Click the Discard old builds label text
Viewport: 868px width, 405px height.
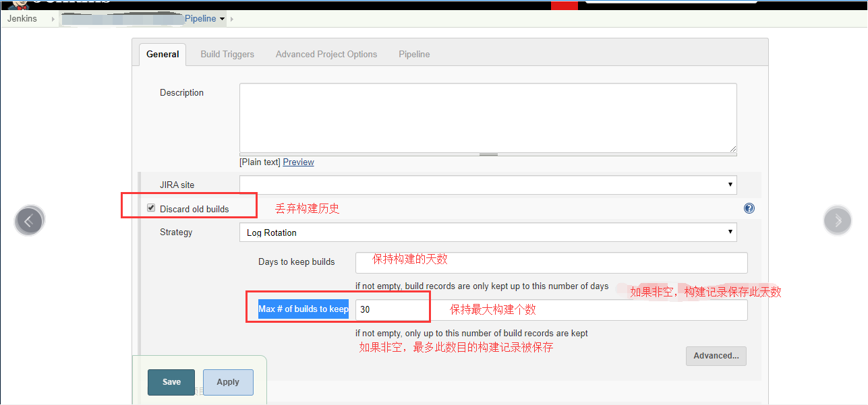pyautogui.click(x=194, y=209)
